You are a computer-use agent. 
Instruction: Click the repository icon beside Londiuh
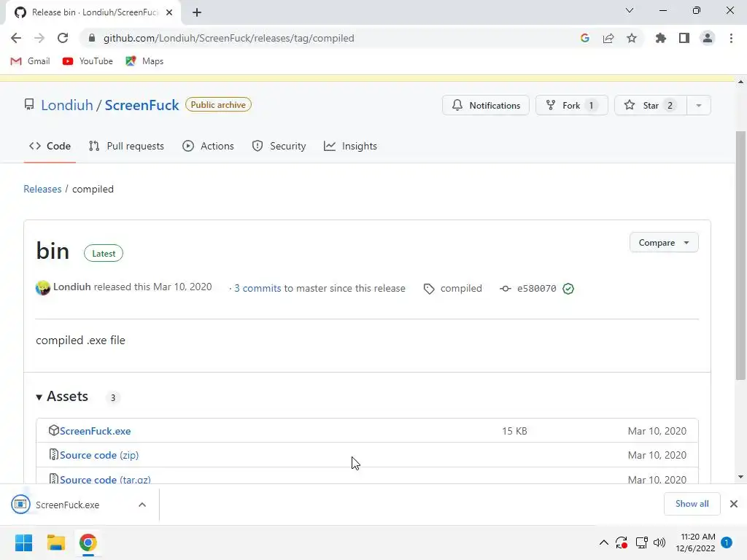point(29,105)
